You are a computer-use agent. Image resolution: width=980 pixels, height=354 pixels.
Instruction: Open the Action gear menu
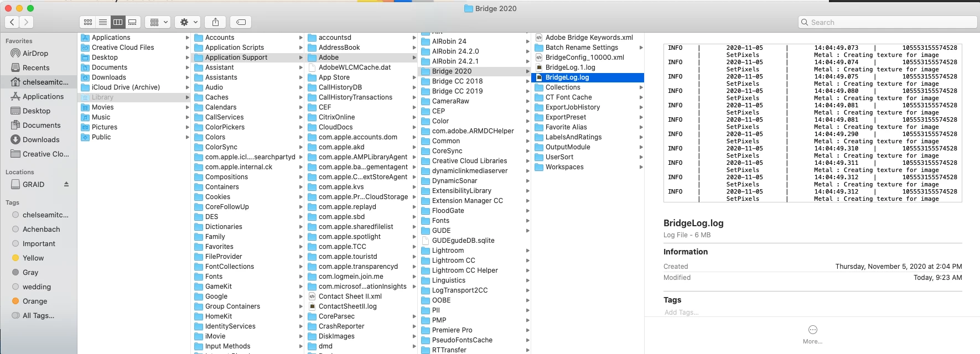tap(188, 22)
